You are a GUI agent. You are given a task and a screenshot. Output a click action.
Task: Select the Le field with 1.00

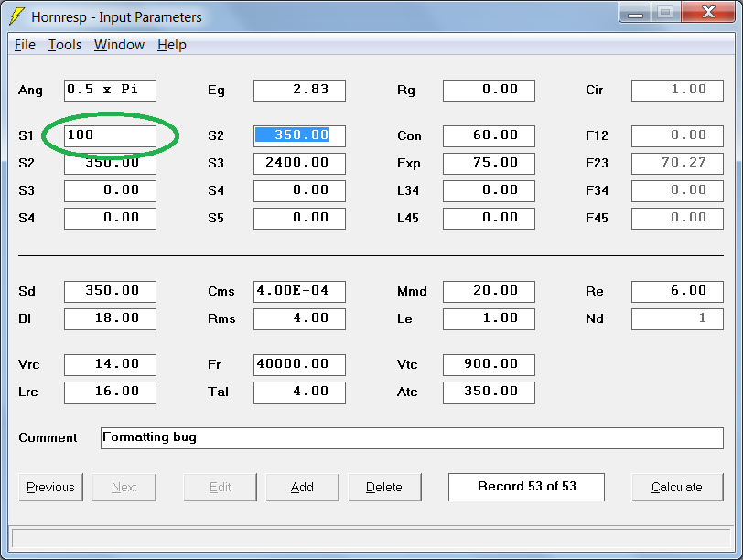click(x=489, y=318)
